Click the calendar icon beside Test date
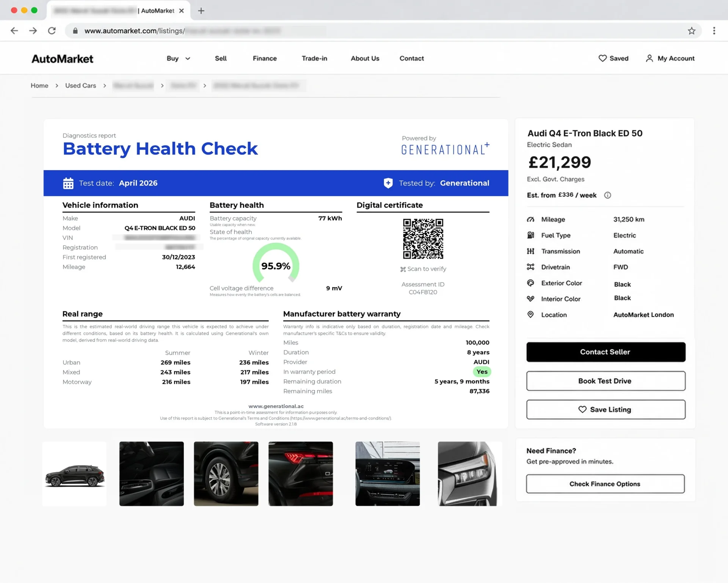The image size is (728, 583). tap(68, 183)
